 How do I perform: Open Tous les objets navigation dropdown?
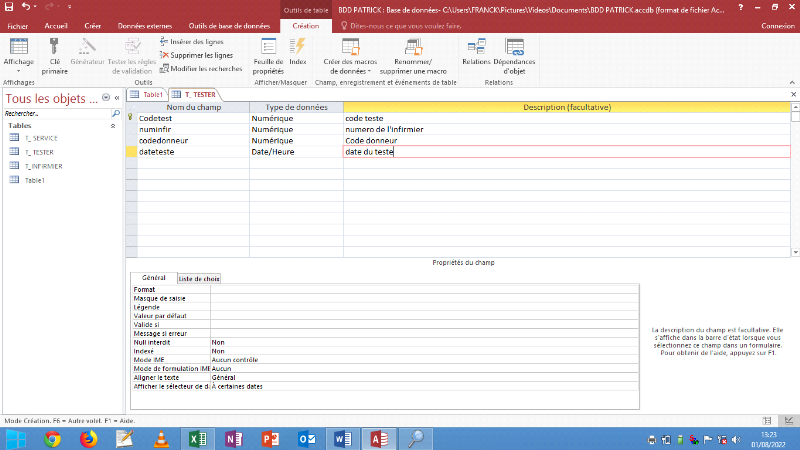108,99
